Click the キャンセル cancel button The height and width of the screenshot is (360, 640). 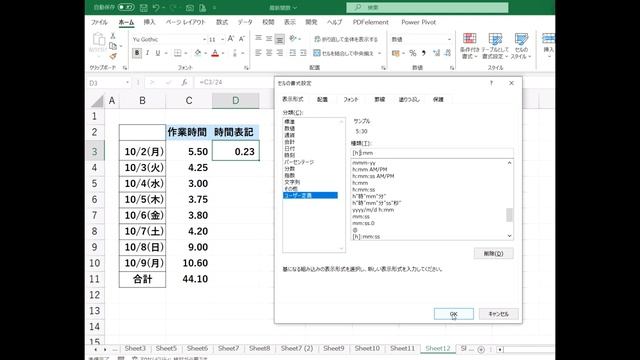[x=498, y=314]
